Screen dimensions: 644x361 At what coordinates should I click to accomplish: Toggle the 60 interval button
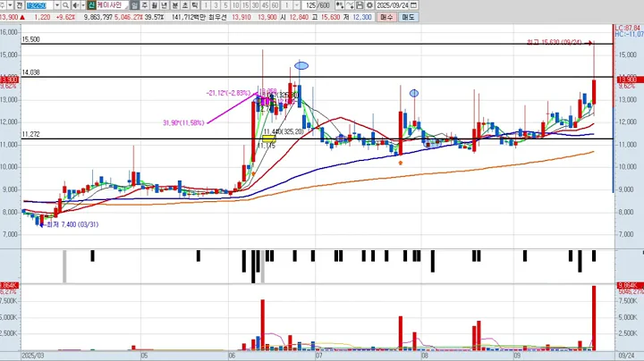point(275,5)
